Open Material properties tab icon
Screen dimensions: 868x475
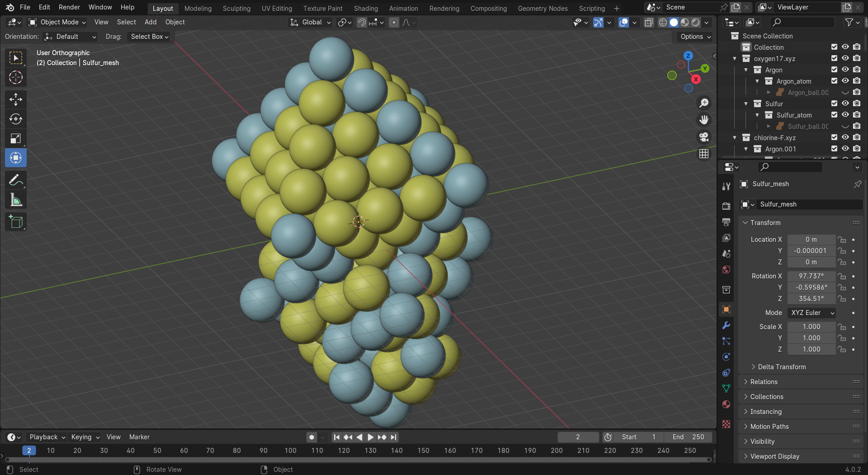726,404
